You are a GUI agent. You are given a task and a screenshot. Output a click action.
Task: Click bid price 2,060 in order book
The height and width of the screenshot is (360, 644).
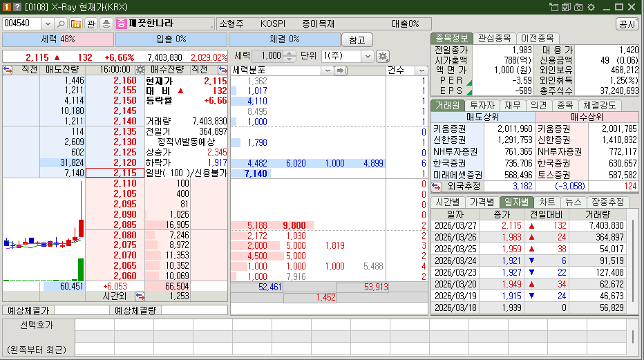point(125,276)
